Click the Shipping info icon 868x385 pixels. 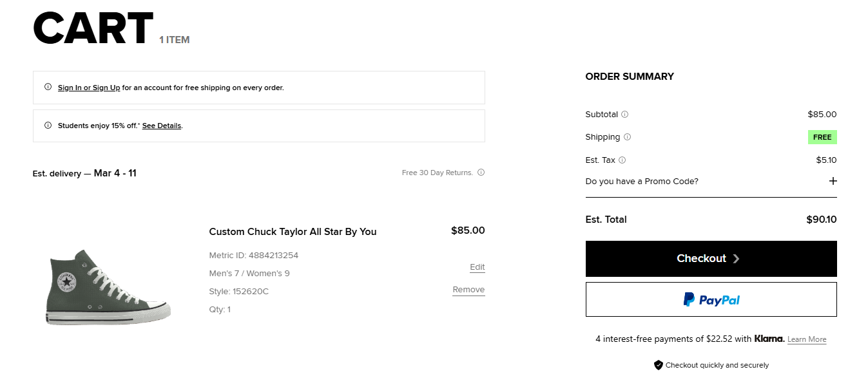click(627, 137)
